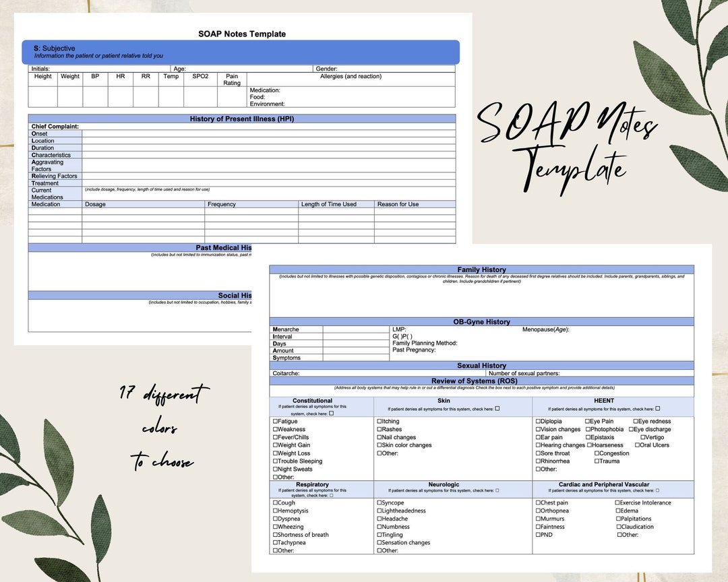Screen dimensions: 728x582
Task: Check the Night Sweats symptom box
Action: point(275,469)
